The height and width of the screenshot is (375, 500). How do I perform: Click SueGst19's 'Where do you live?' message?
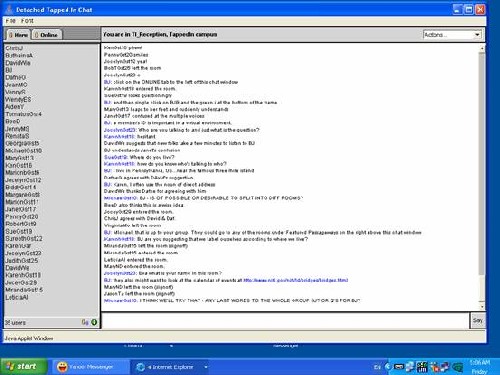(139, 157)
